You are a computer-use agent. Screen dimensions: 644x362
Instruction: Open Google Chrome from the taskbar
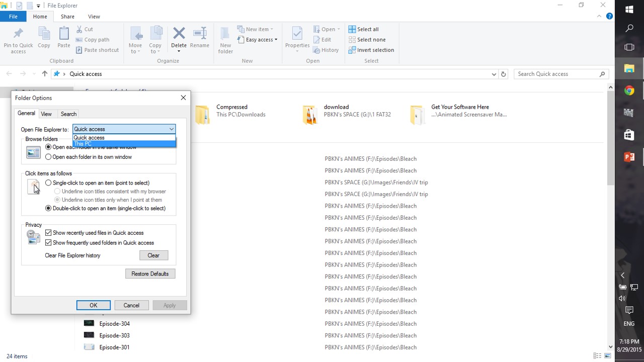(629, 90)
